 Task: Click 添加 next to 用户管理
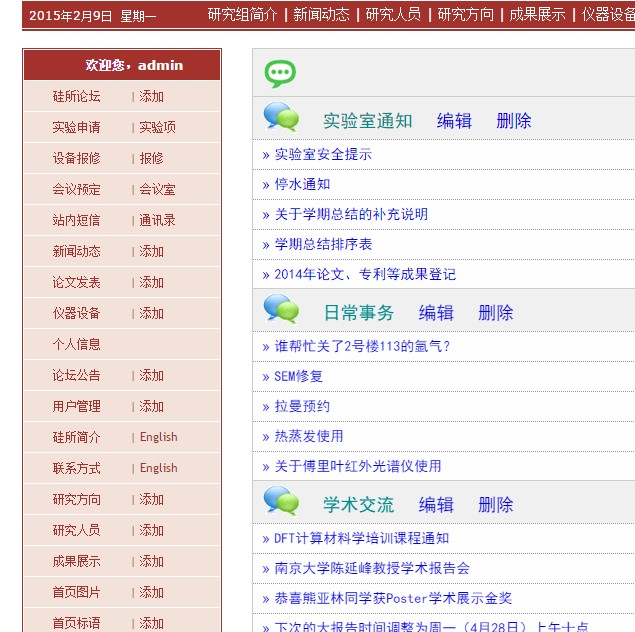151,406
